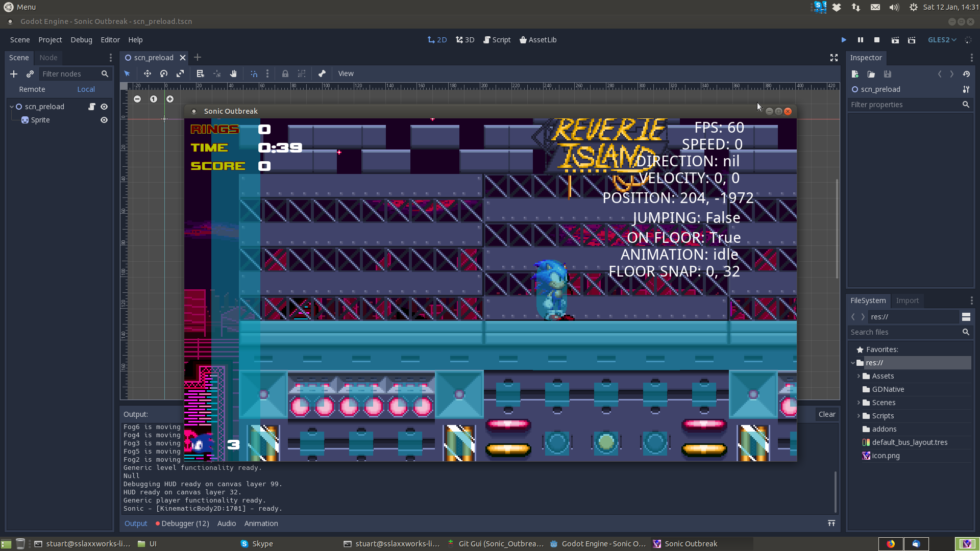Switch scene tree to Remote view

(x=32, y=89)
